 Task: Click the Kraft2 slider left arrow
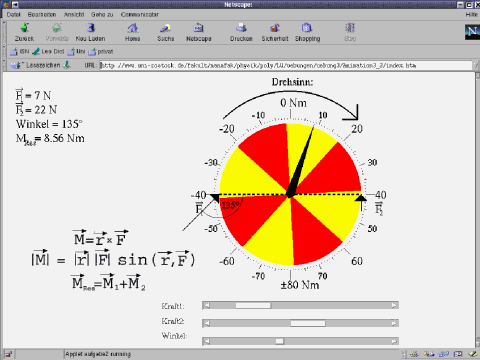coord(207,323)
